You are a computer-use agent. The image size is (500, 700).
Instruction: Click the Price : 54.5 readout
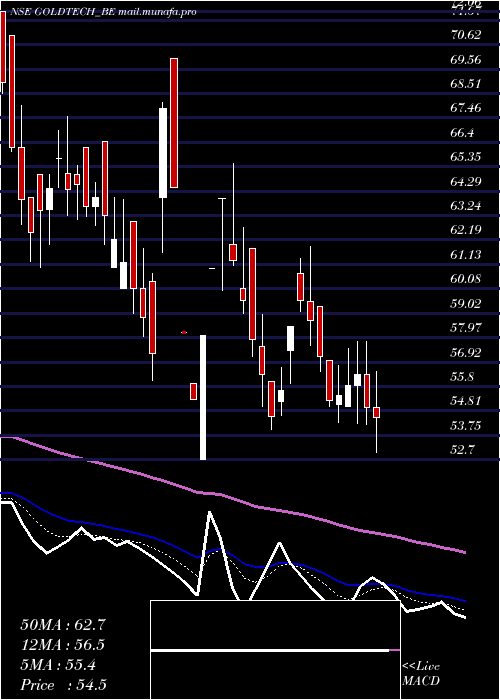click(63, 685)
